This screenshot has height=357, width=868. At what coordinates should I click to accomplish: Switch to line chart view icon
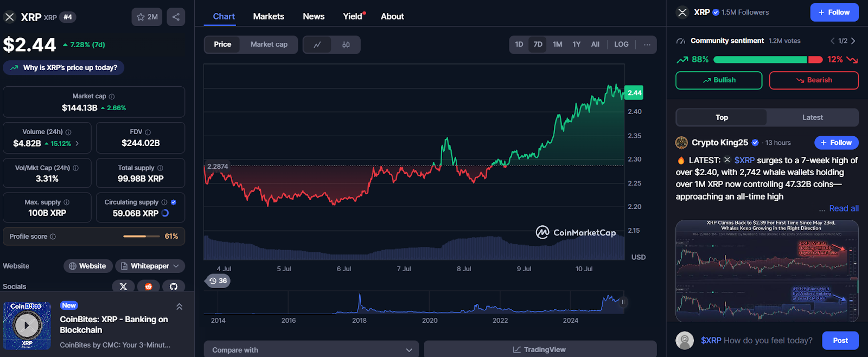pyautogui.click(x=317, y=44)
